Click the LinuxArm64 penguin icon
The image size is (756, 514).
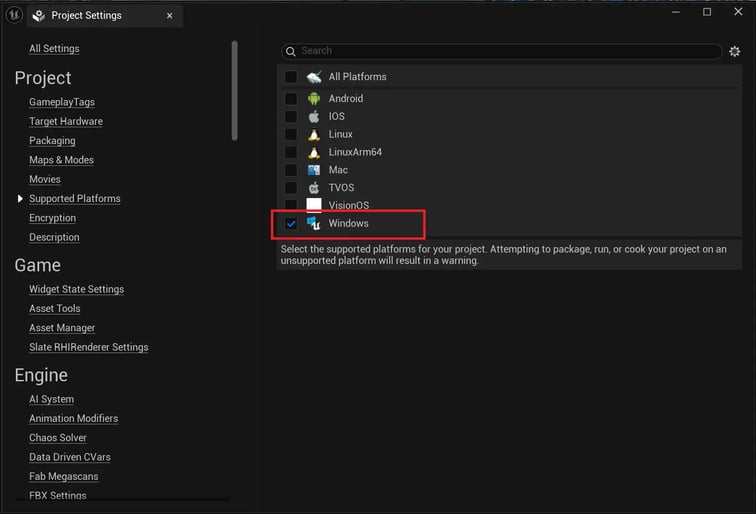(x=314, y=152)
